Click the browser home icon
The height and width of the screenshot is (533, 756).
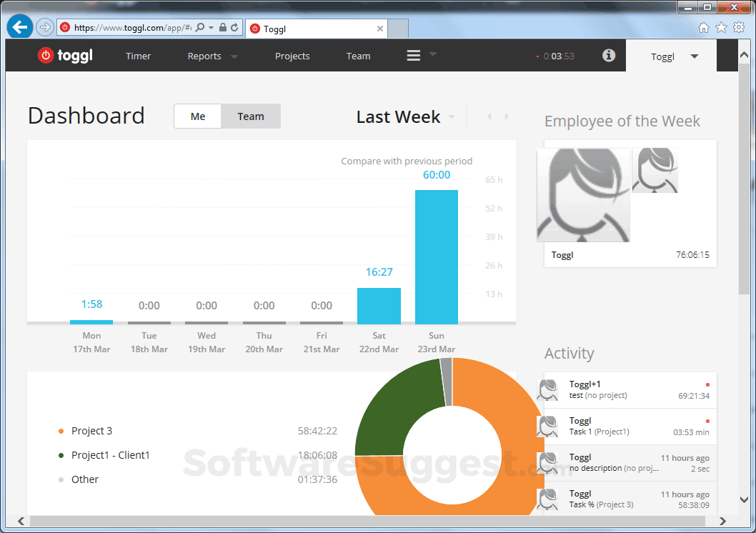(x=703, y=26)
